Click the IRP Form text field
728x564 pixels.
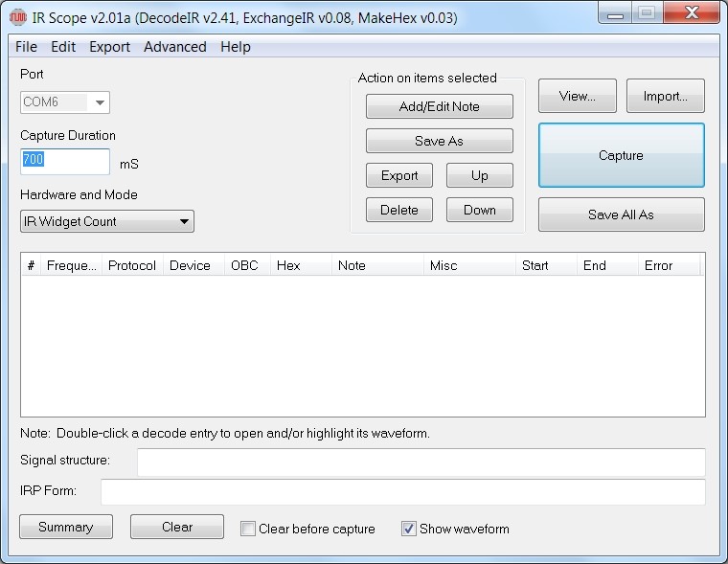(x=402, y=492)
